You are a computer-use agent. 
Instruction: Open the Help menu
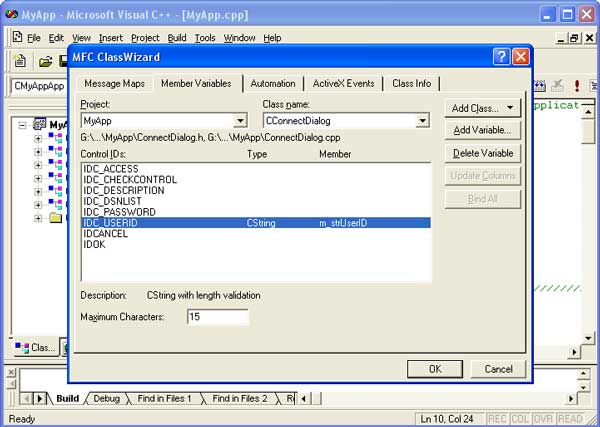[272, 38]
